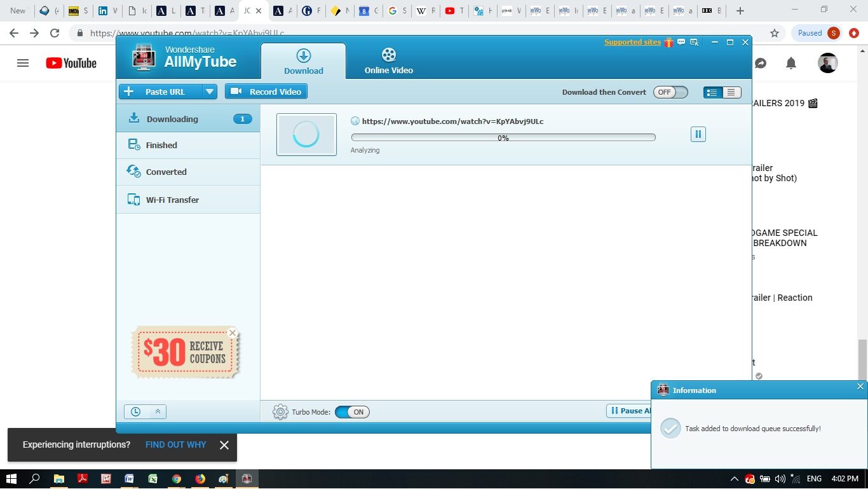Open the taskbar clock showing 4:02 PM
Screen dimensions: 868x489
tap(844, 479)
